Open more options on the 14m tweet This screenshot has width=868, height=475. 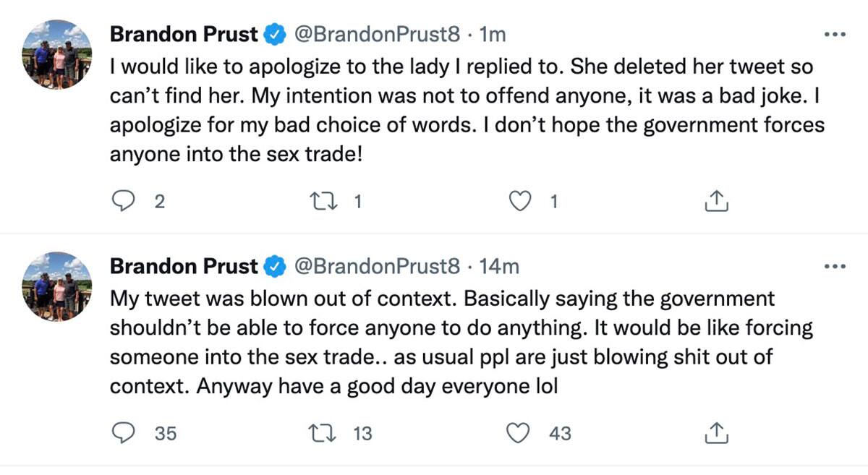tap(835, 267)
